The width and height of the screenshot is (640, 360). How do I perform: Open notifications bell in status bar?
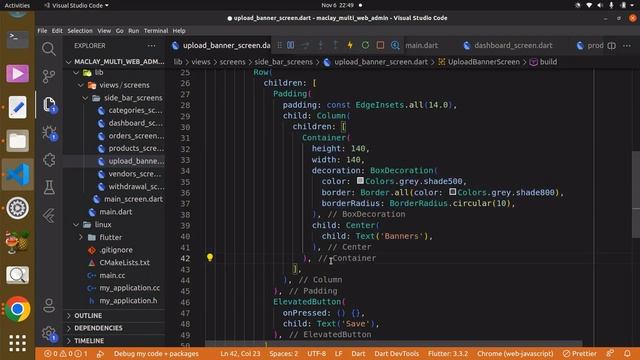(x=627, y=353)
